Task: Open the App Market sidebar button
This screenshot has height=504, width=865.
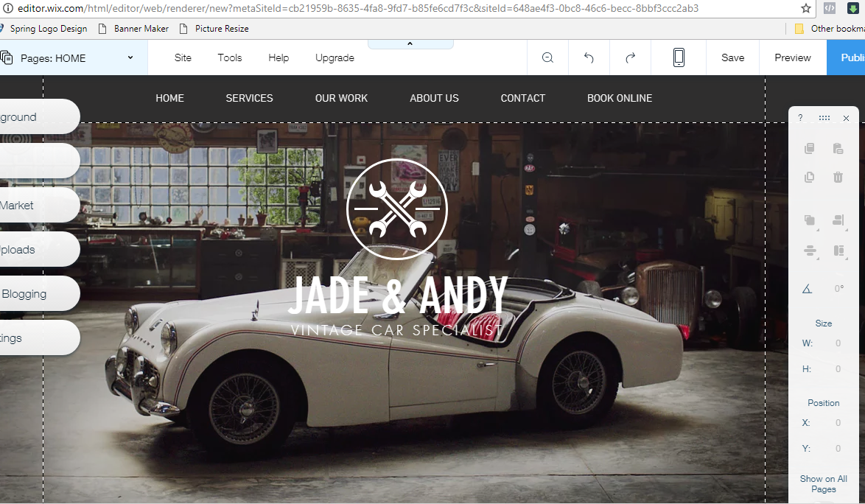Action: tap(38, 205)
